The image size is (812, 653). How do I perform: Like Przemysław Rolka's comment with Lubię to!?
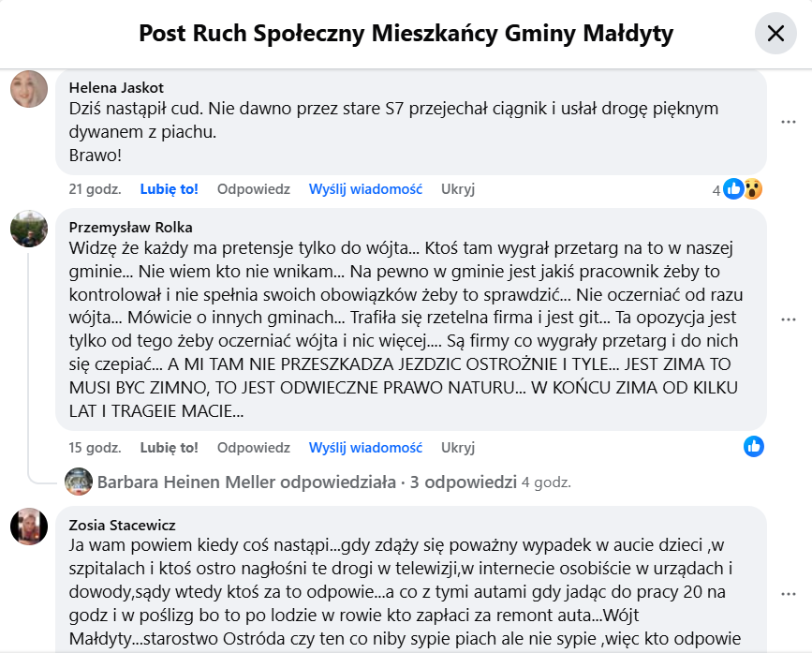(x=170, y=447)
